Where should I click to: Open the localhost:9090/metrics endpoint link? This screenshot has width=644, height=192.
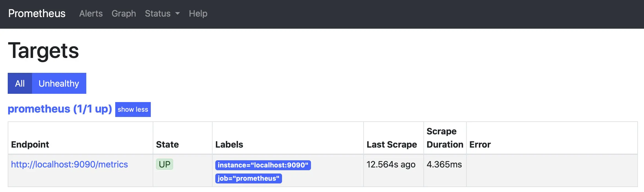[x=69, y=164]
